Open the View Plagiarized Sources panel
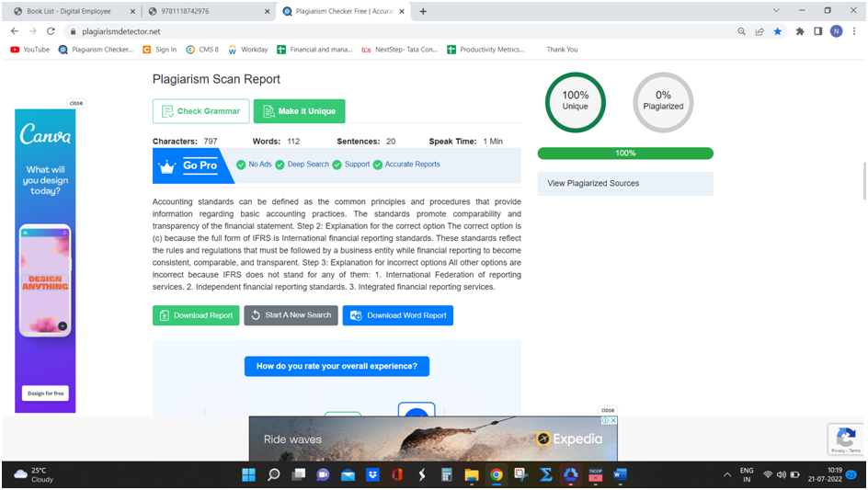 point(624,183)
